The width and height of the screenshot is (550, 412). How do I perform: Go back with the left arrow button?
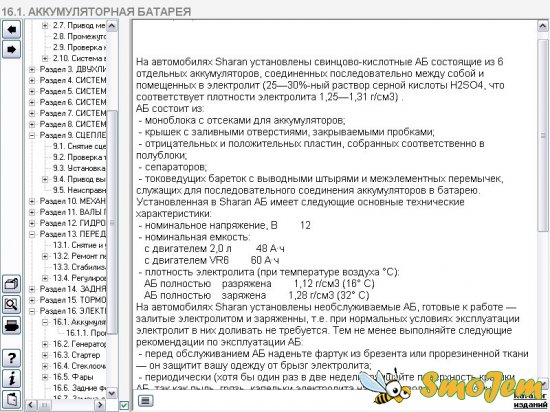point(12,29)
